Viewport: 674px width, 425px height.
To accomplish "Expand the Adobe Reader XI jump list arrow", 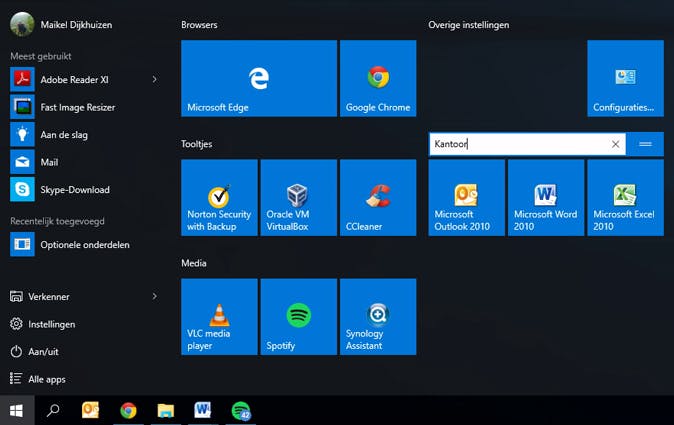I will pyautogui.click(x=155, y=79).
